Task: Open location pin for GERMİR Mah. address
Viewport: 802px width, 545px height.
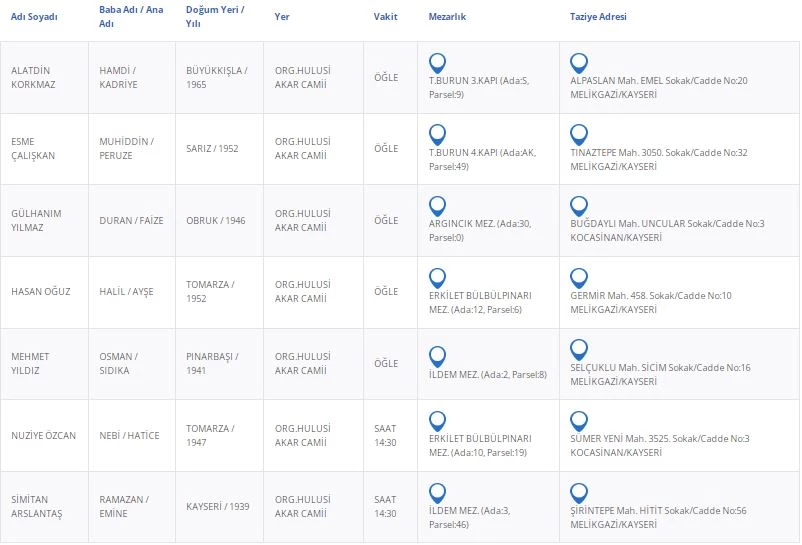Action: [578, 277]
